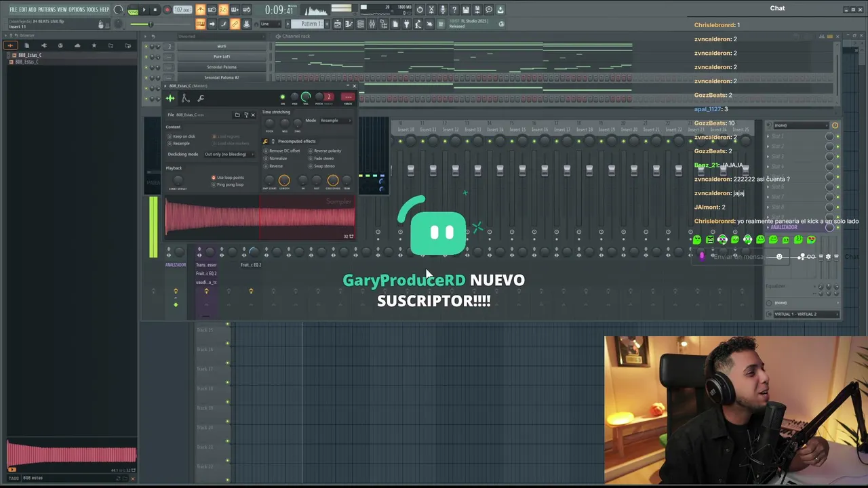
Task: Click the play button in transport
Action: (144, 10)
